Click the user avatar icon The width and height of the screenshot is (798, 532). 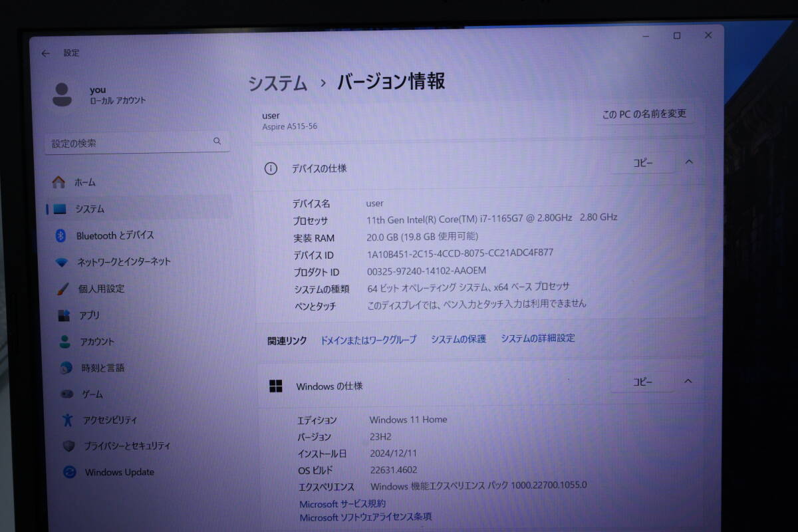tap(62, 94)
